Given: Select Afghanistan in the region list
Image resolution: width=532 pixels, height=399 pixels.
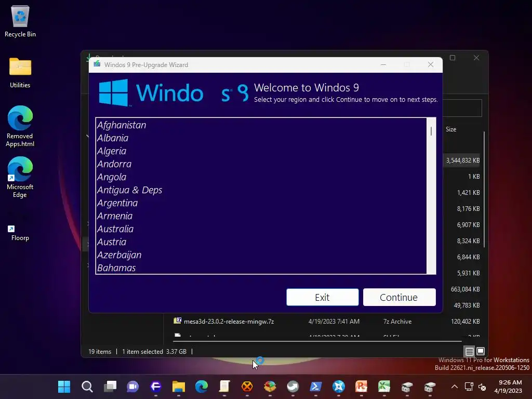Looking at the screenshot, I should tap(261, 125).
